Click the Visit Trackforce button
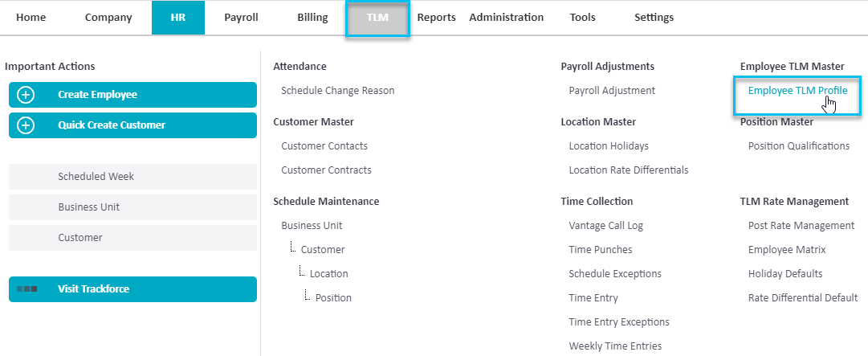Viewport: 868px width, 356px height. point(132,289)
